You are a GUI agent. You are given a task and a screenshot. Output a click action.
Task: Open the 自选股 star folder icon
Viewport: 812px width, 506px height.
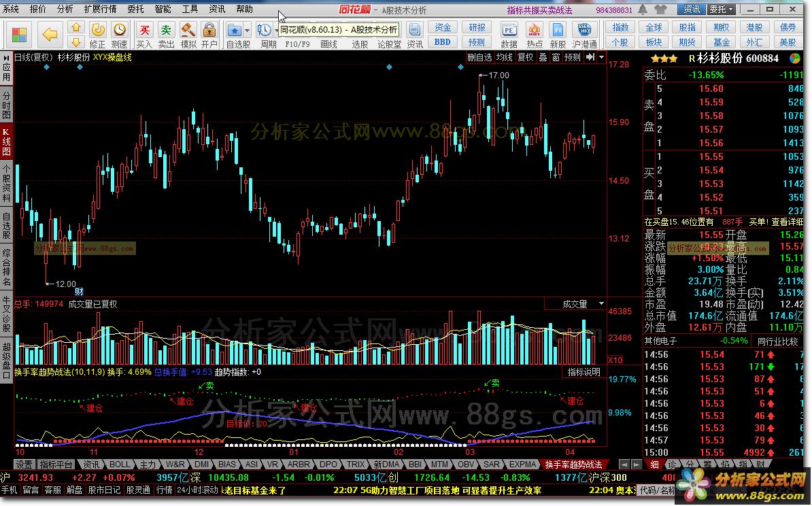point(234,30)
